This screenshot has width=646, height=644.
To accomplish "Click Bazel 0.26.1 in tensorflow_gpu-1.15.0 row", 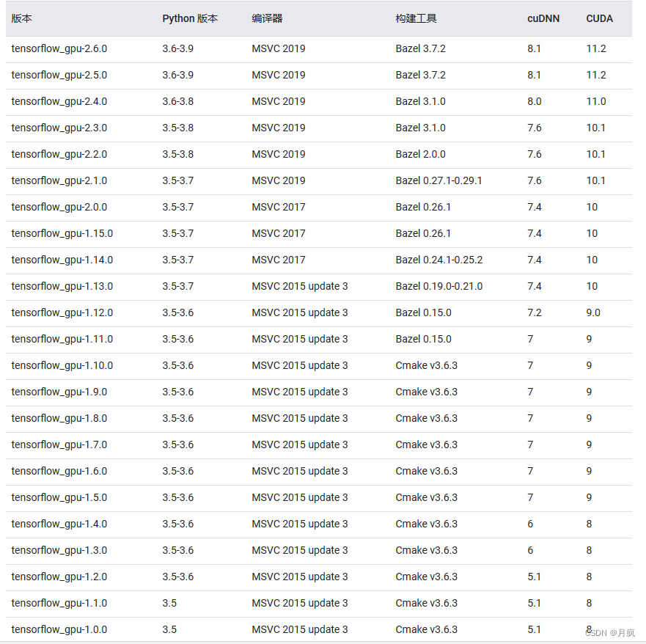I will pyautogui.click(x=423, y=233).
